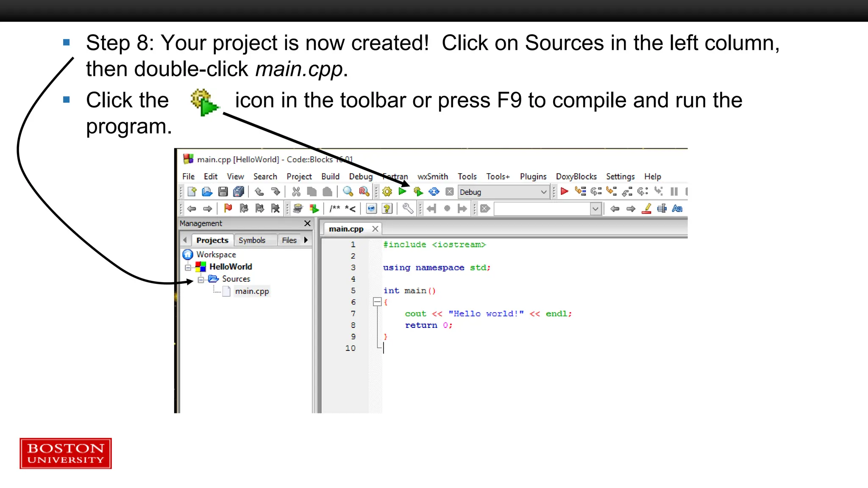This screenshot has width=868, height=488.
Task: Click the Toggle bookmark flag icon
Action: pos(228,208)
